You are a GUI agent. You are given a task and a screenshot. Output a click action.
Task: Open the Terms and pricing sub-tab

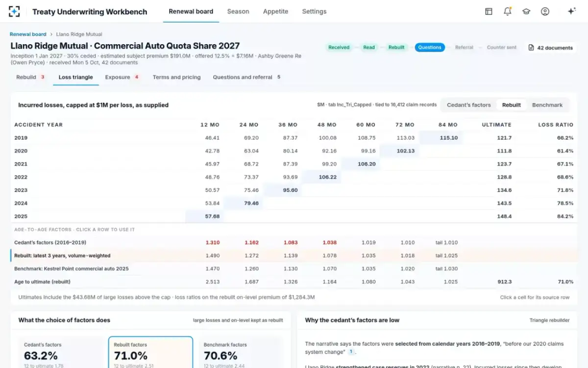click(x=177, y=77)
